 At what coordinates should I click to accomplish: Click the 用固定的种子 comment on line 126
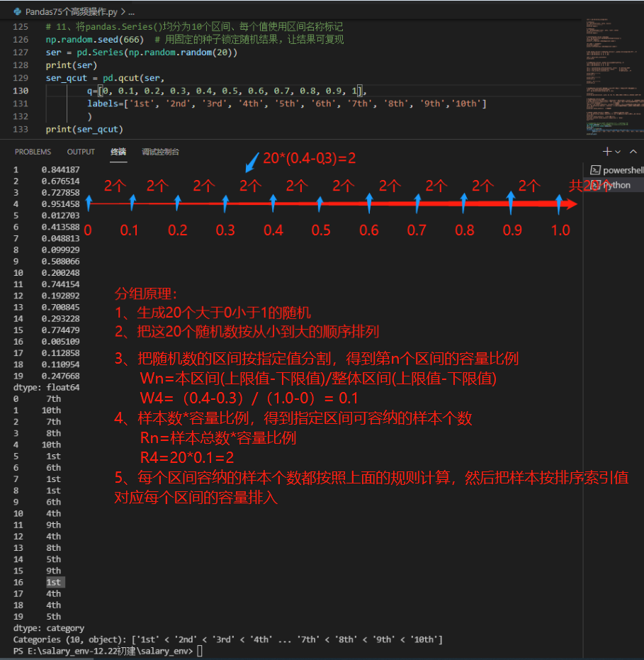click(x=249, y=40)
